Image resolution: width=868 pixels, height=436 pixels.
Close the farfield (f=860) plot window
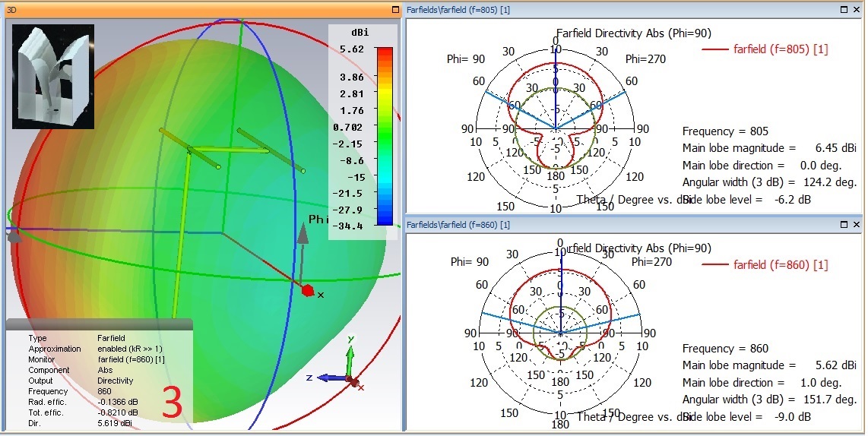click(857, 224)
